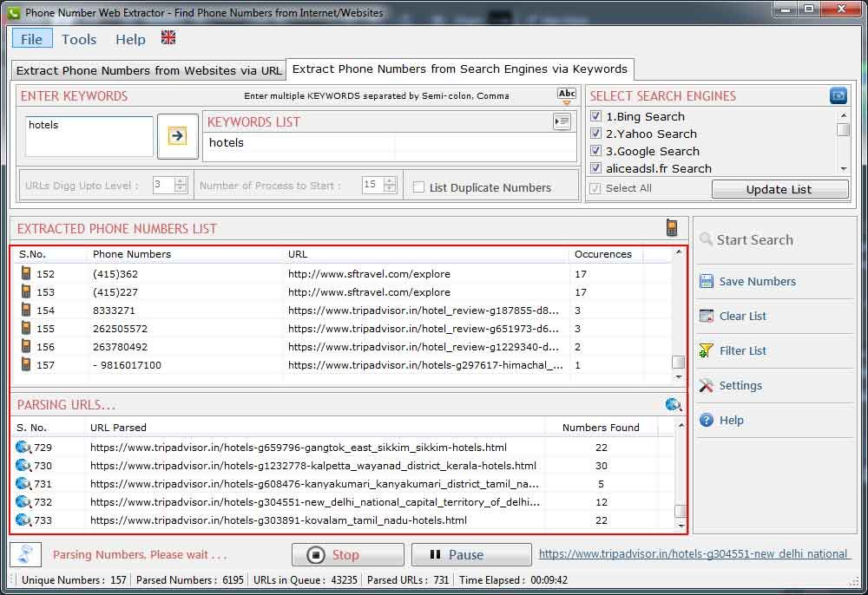Toggle the Select All checkbox
868x595 pixels.
pos(595,188)
